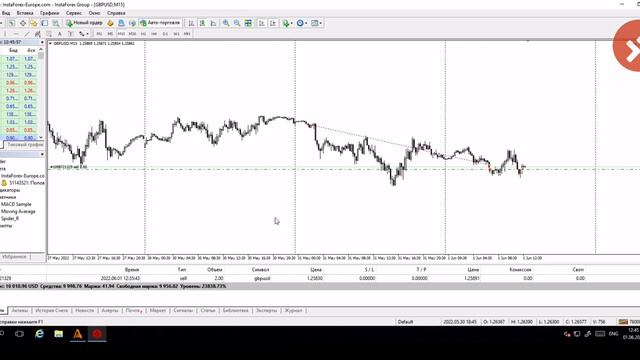Open the Окно menu
The image size is (640, 360).
(94, 13)
